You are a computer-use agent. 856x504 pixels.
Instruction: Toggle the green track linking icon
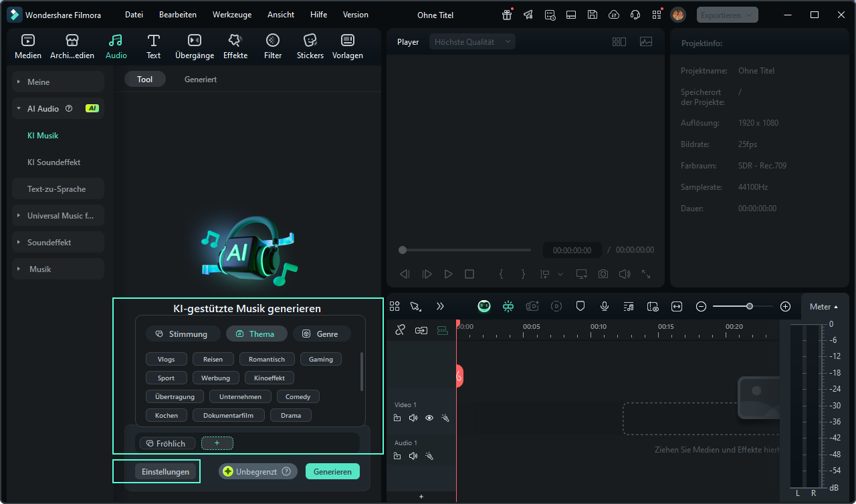point(442,330)
